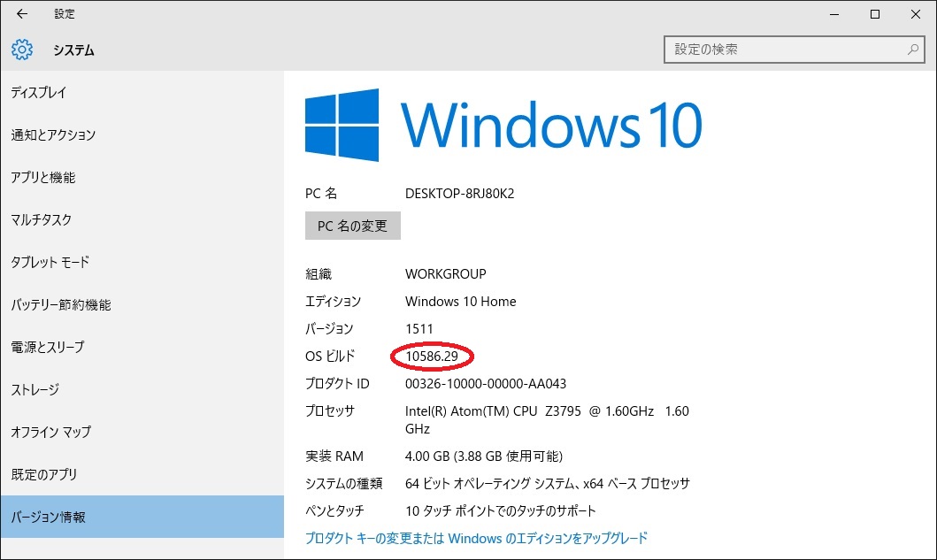
Task: Maximize the settings window
Action: tap(874, 14)
